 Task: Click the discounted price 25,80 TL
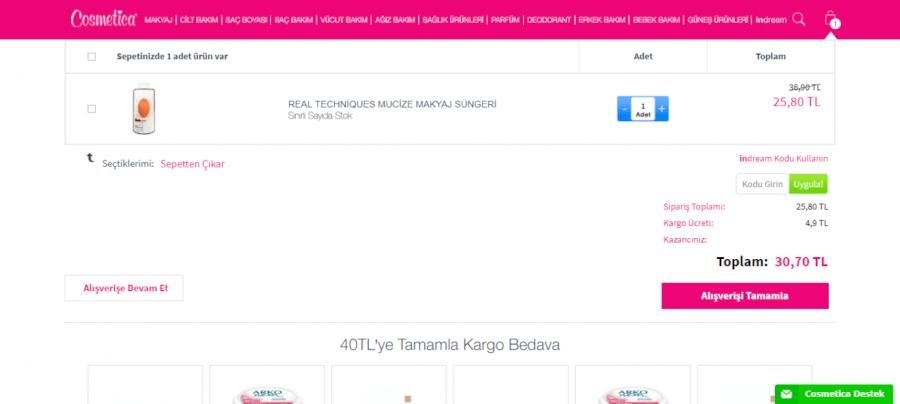(x=797, y=102)
